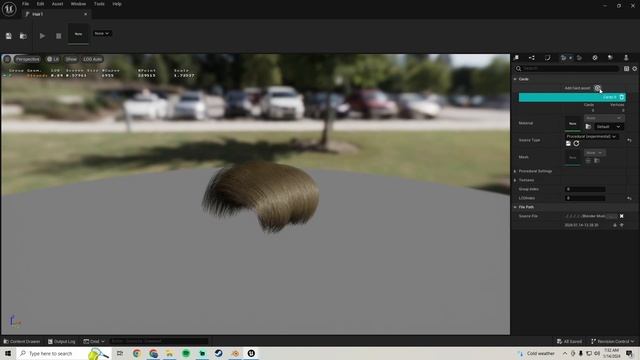640x360 pixels.
Task: Browse to the Material asset folder icon
Action: tap(588, 127)
